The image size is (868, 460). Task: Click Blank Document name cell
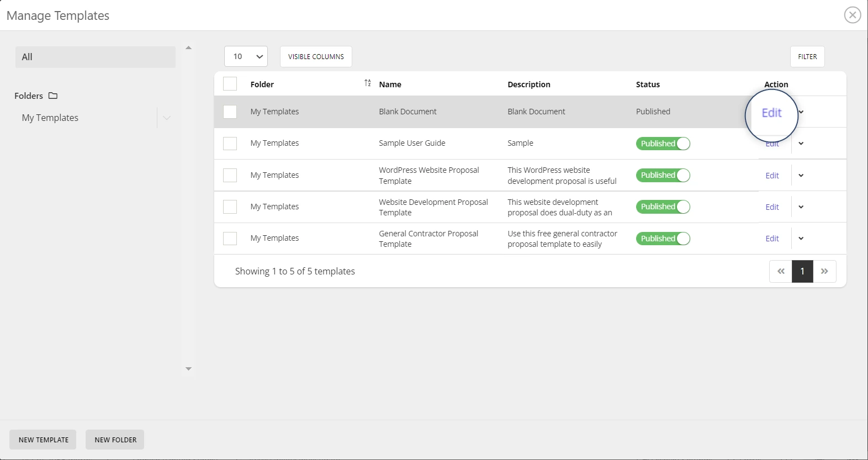click(x=407, y=112)
